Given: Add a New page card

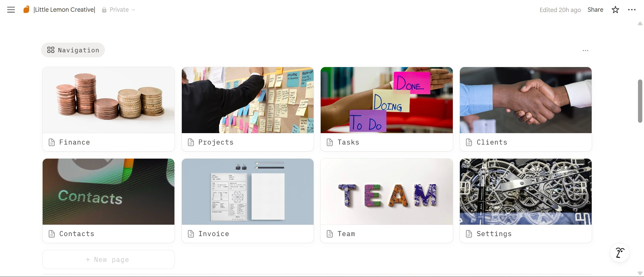Looking at the screenshot, I should pyautogui.click(x=108, y=260).
